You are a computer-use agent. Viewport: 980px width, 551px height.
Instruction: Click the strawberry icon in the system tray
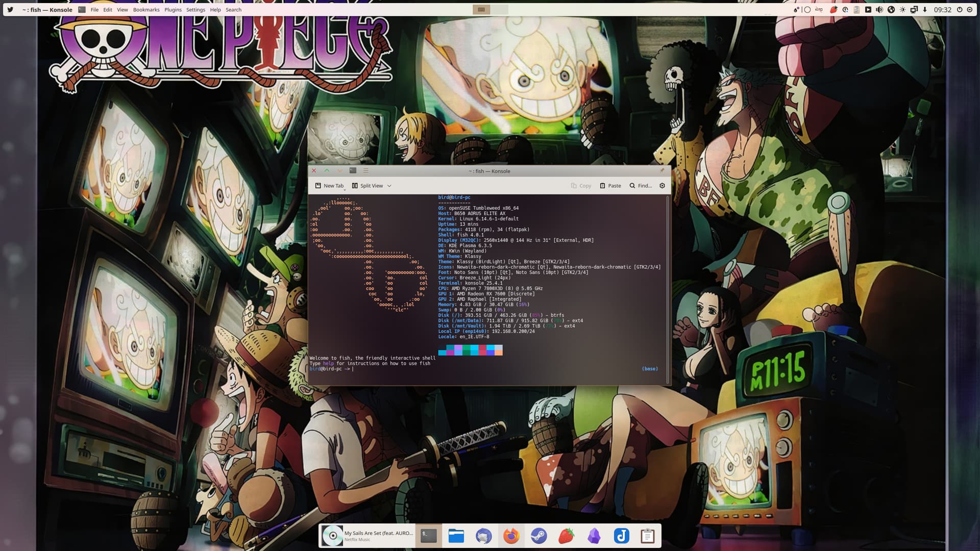tap(834, 10)
